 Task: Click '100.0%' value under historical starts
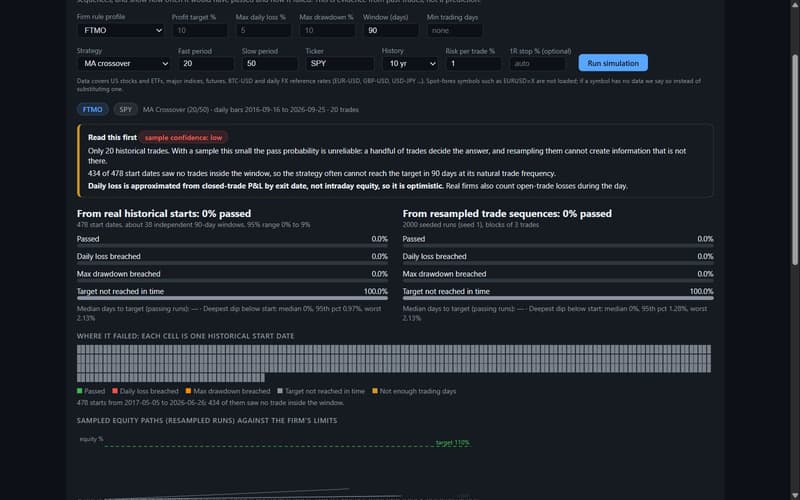[x=376, y=292]
